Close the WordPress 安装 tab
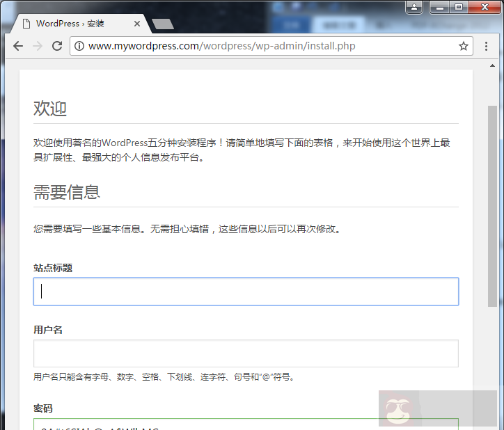 coord(137,24)
